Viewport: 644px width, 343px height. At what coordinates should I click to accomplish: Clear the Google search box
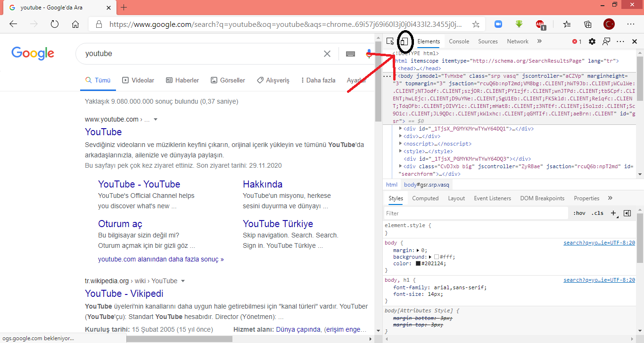(327, 54)
